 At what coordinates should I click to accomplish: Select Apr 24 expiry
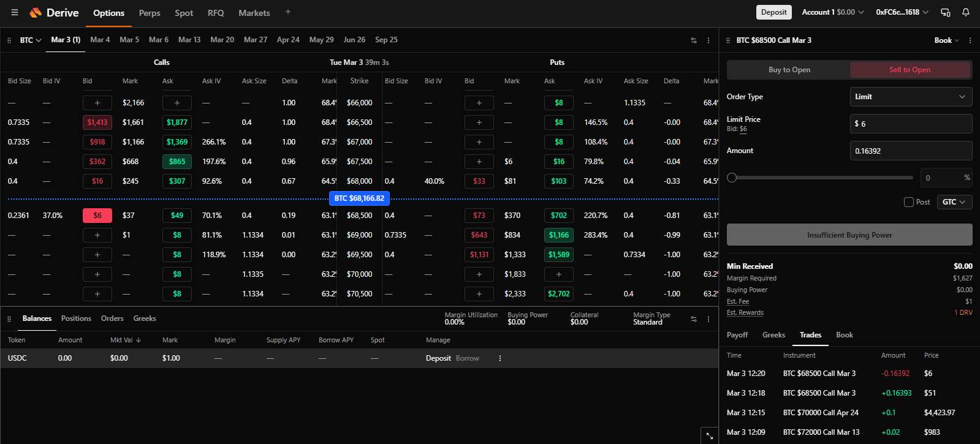click(288, 40)
